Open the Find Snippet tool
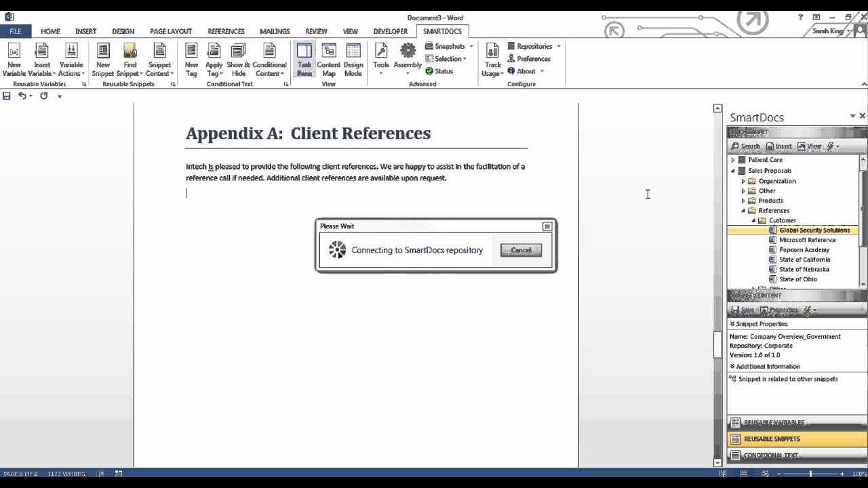The height and width of the screenshot is (488, 868). click(x=130, y=60)
